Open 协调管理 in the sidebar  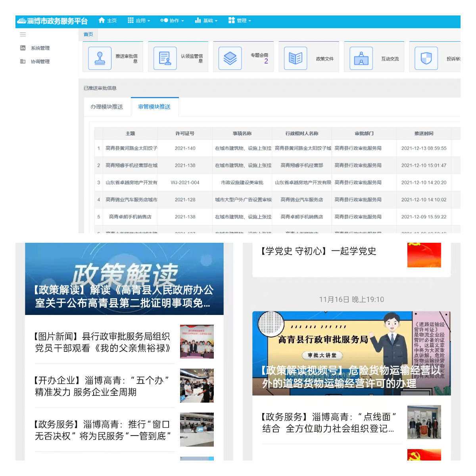40,61
